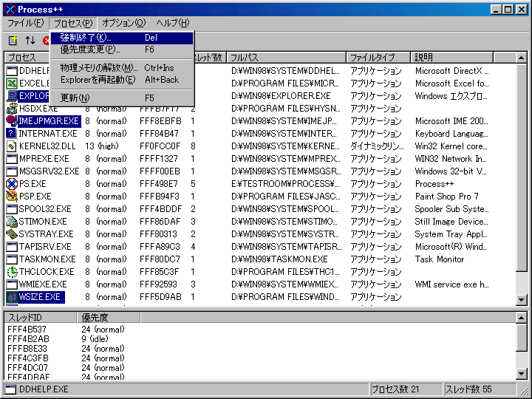Click the Explorer computer icon
The width and height of the screenshot is (532, 399).
[x=12, y=95]
